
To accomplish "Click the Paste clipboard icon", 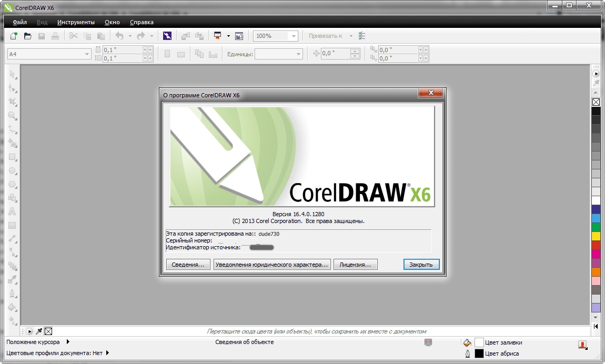I will click(101, 36).
